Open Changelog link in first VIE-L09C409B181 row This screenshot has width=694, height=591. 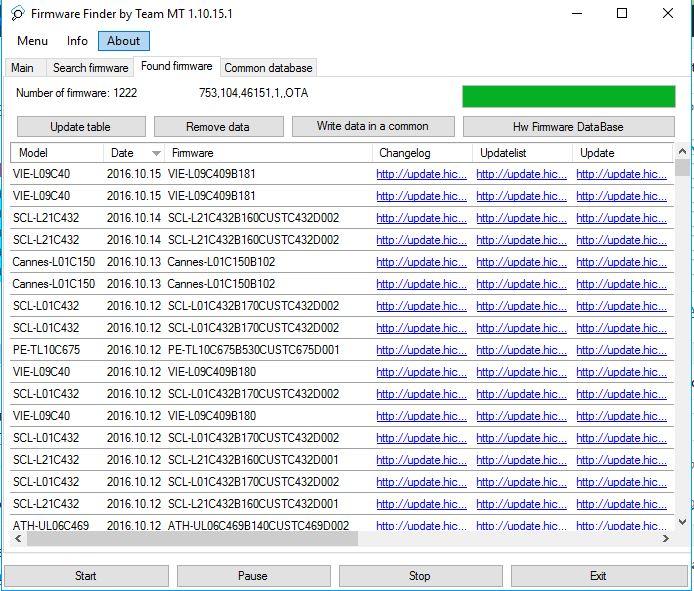421,174
